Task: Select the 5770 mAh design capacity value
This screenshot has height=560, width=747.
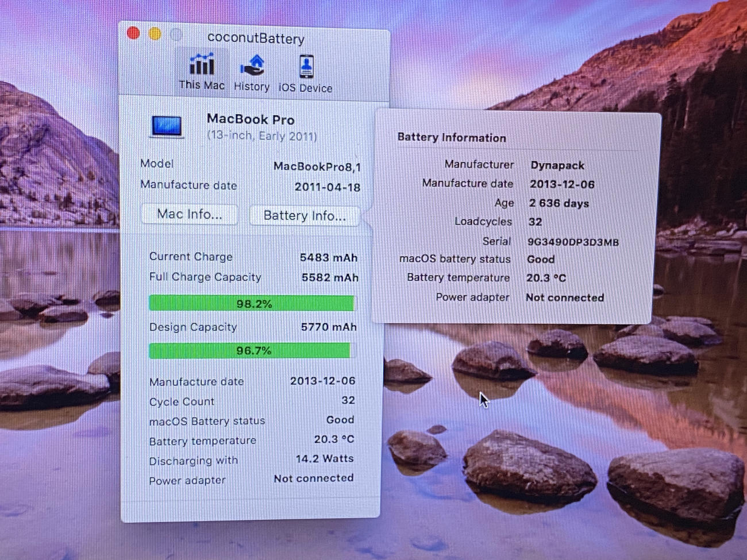Action: [x=329, y=327]
